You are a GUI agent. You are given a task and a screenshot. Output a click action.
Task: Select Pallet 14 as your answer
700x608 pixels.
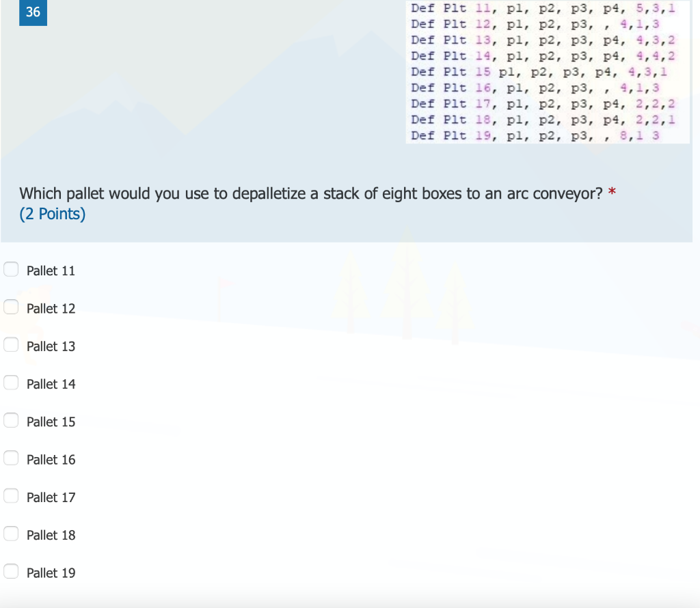pos(10,383)
